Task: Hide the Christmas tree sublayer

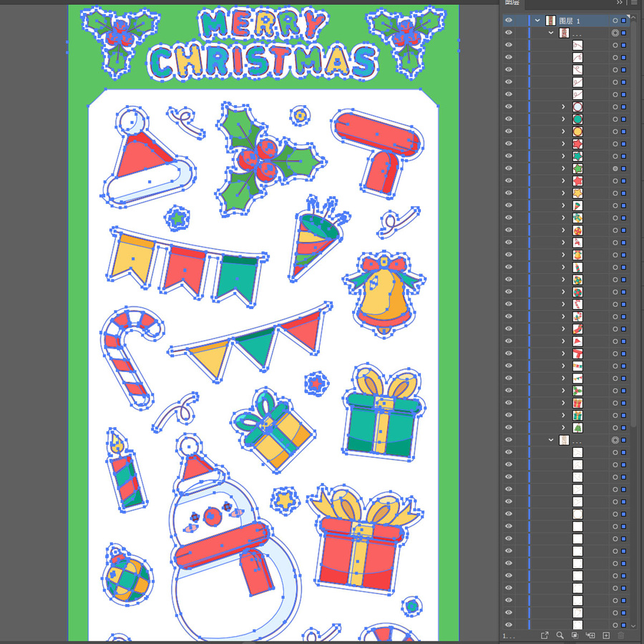Action: pos(509,427)
